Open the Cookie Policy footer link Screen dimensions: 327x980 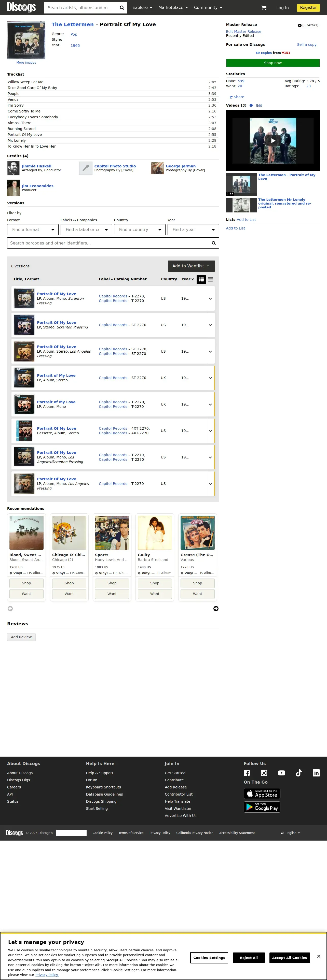coord(102,833)
